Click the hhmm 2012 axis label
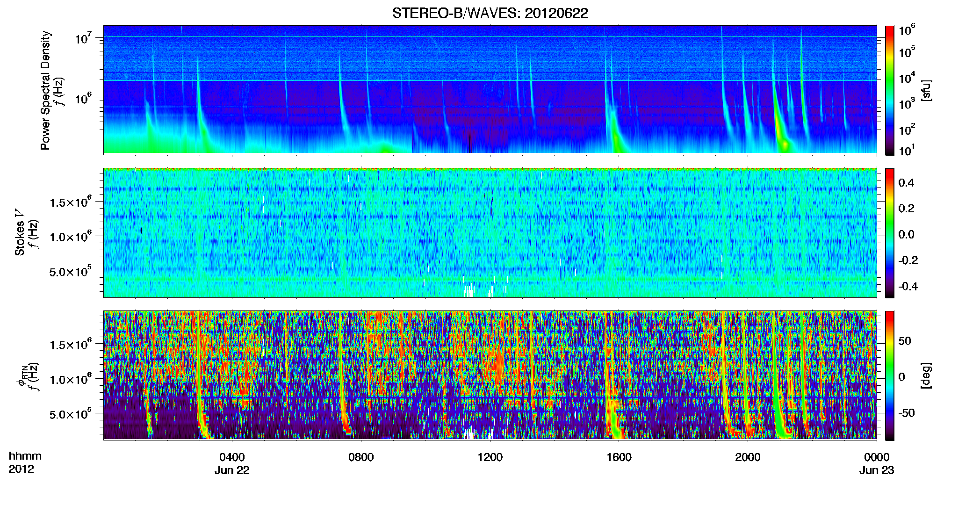The image size is (980, 505). pos(25,462)
